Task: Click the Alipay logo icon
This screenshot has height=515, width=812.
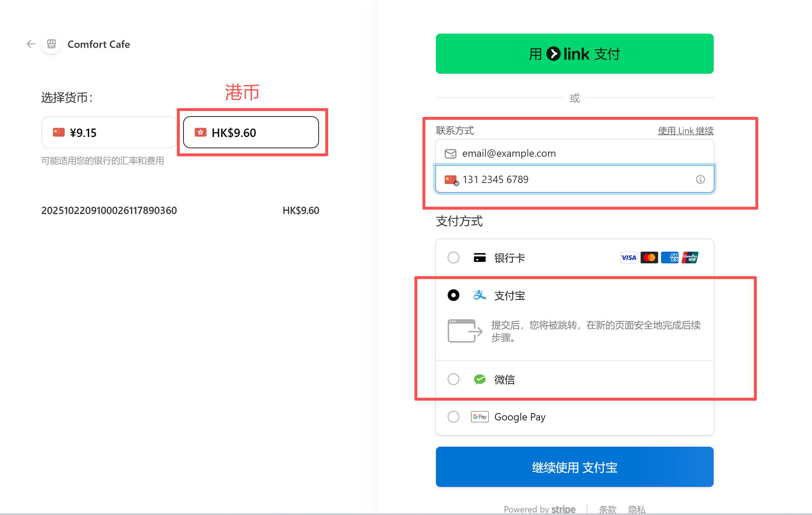Action: pyautogui.click(x=479, y=295)
